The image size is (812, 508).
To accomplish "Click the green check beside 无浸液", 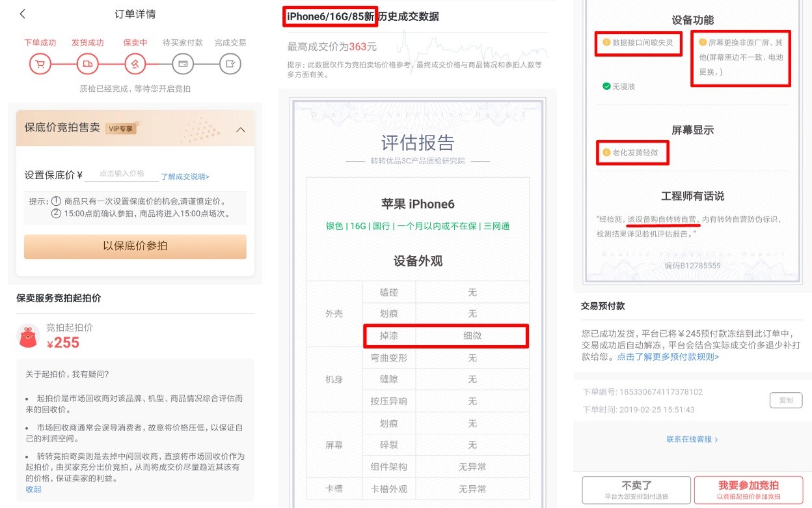I will 606,85.
